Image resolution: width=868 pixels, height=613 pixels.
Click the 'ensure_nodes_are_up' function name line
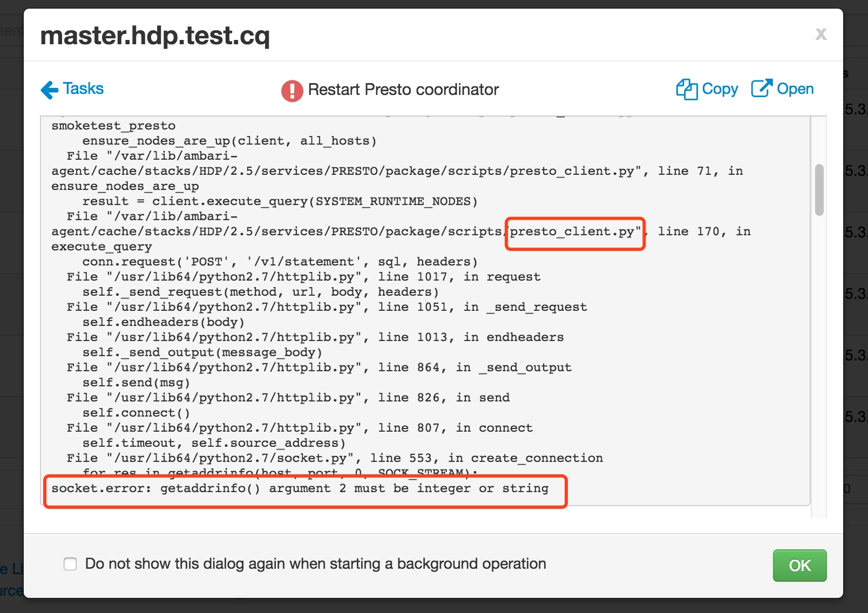point(125,186)
